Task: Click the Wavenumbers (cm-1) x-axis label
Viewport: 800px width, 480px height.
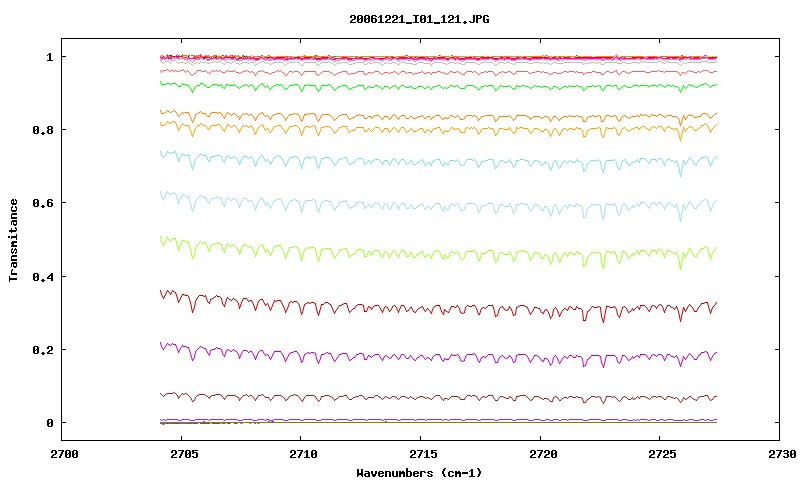Action: point(419,473)
